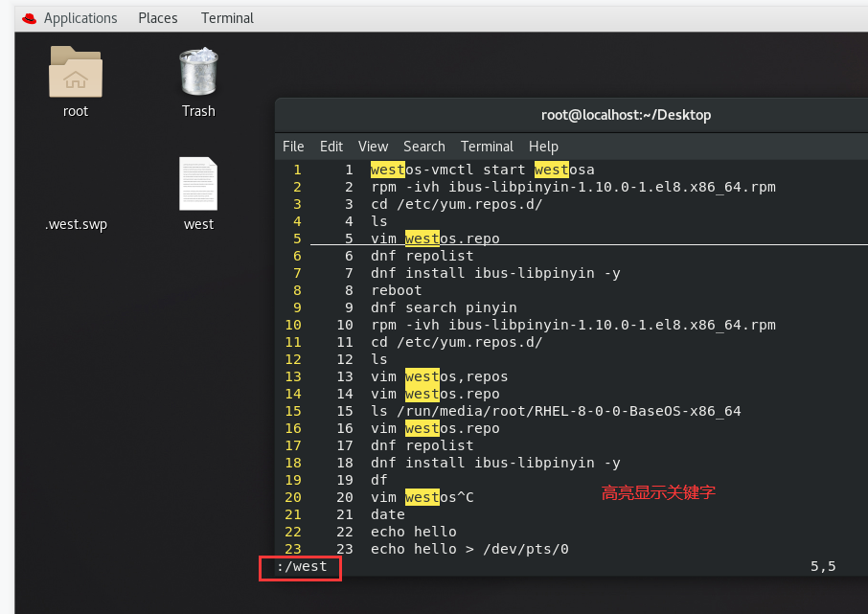Open the Terminal application menu in the top bar
Screen dimensions: 868x614
226,17
